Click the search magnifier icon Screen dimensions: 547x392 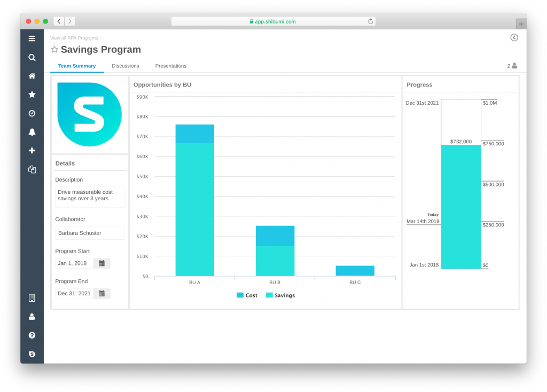point(32,57)
